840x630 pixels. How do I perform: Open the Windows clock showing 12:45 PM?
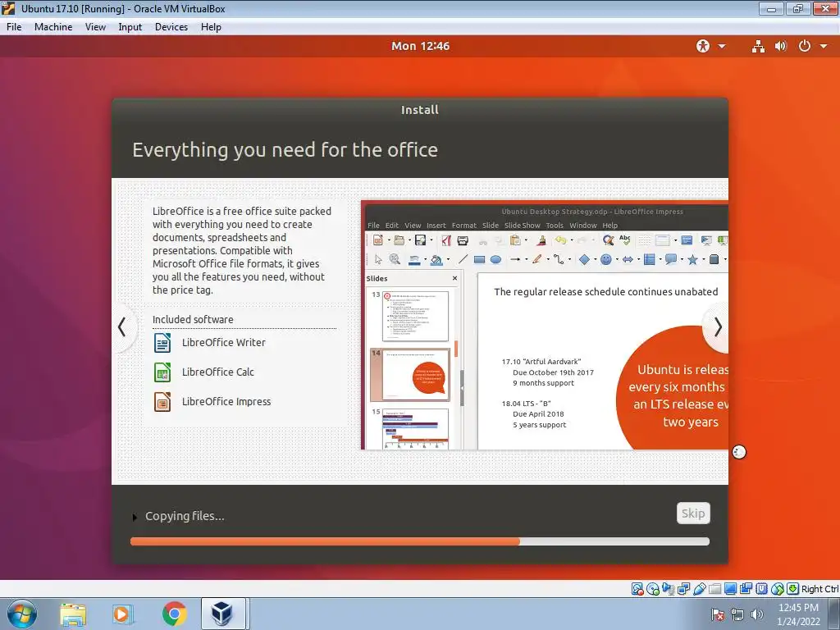pyautogui.click(x=798, y=614)
